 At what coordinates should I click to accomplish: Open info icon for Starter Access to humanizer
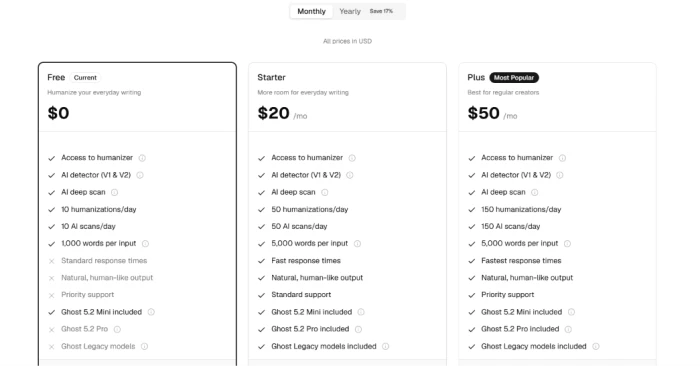tap(352, 158)
